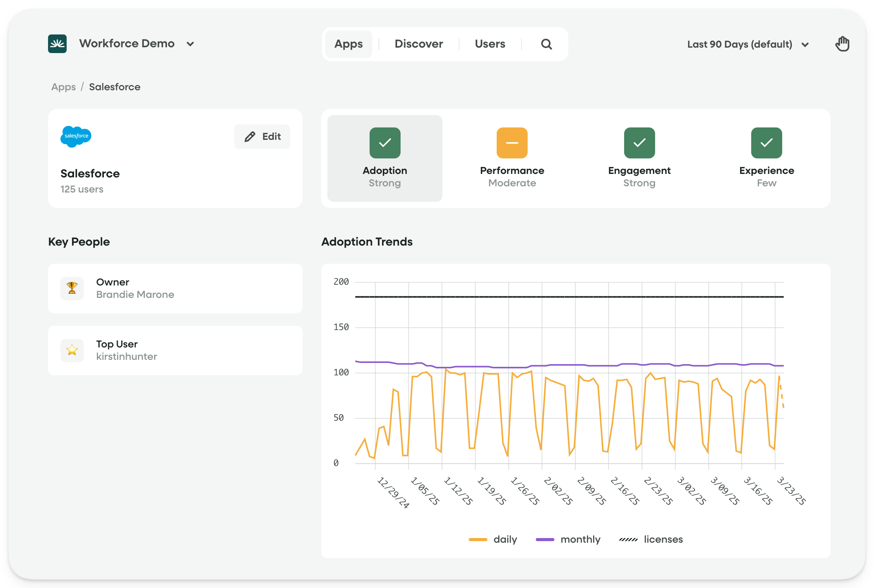Toggle the monthly series in legend
Screen dimensions: 874x588
tap(568, 539)
